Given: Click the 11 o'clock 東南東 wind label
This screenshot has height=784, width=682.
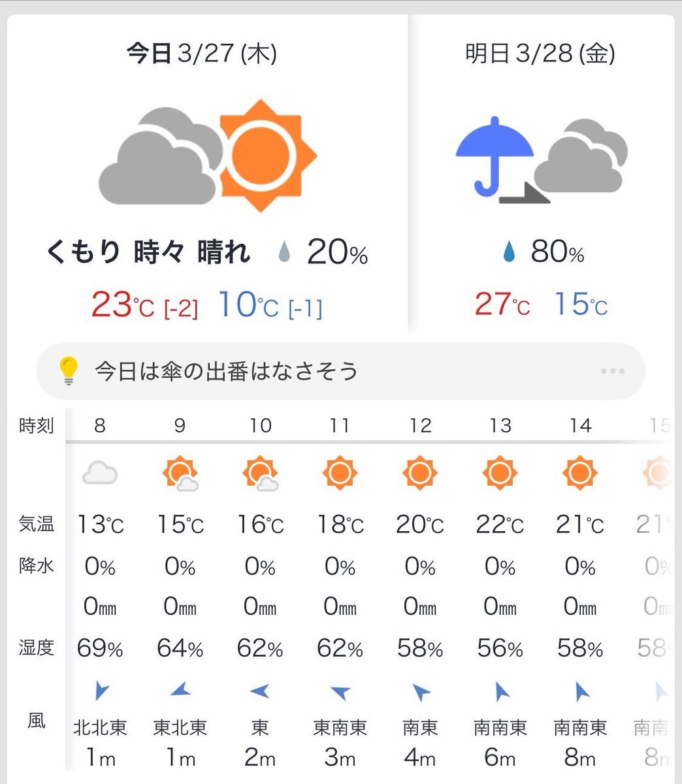Looking at the screenshot, I should click(x=340, y=727).
